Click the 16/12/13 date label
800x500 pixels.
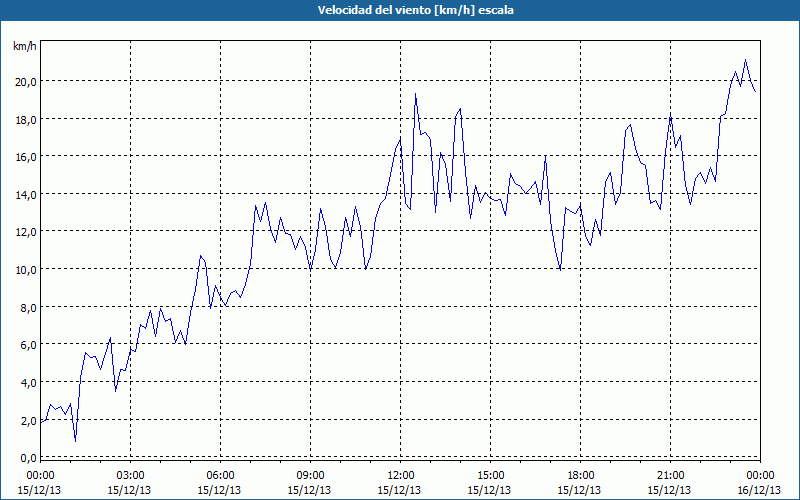(x=759, y=490)
